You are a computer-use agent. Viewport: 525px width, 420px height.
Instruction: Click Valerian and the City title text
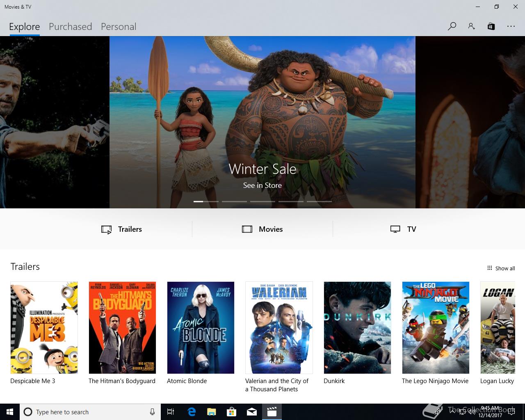[277, 385]
